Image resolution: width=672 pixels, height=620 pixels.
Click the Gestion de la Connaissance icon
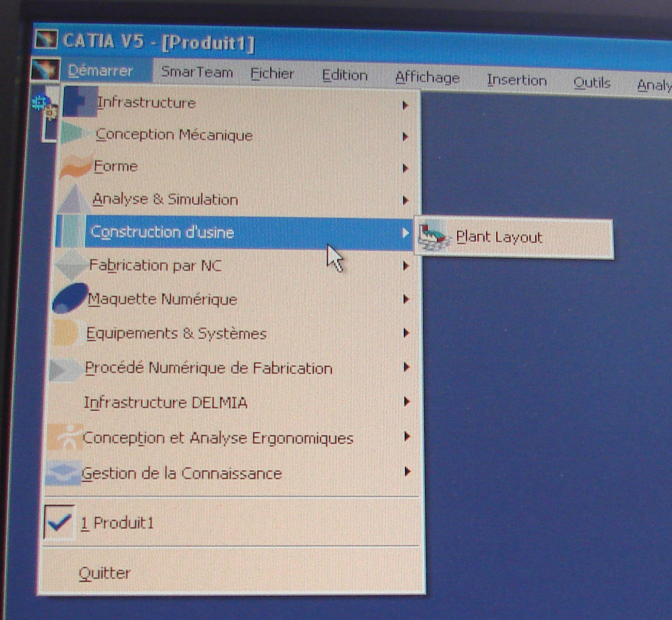pos(62,473)
